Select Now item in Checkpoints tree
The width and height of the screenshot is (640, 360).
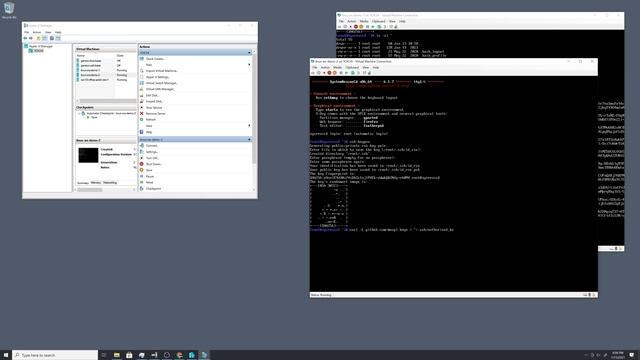94,117
